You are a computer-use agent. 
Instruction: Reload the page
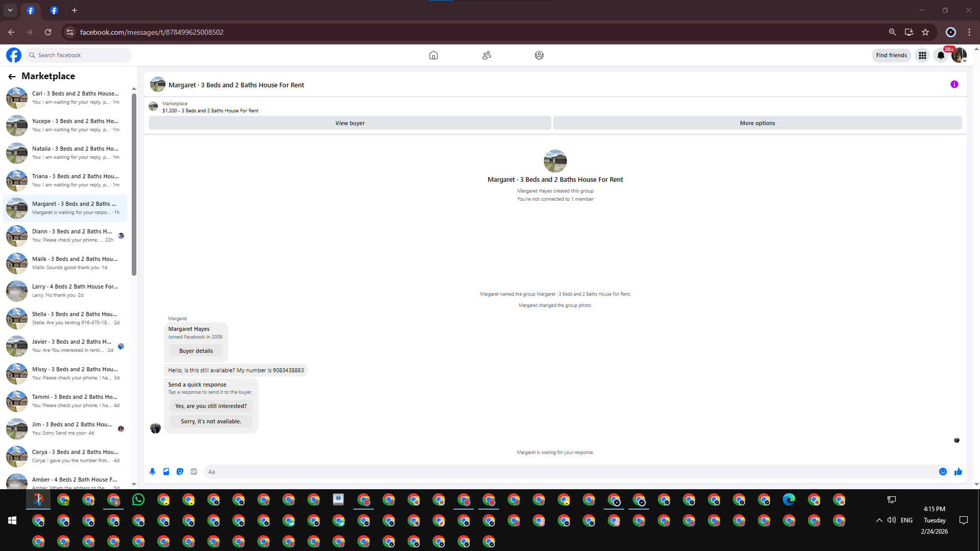point(48,32)
